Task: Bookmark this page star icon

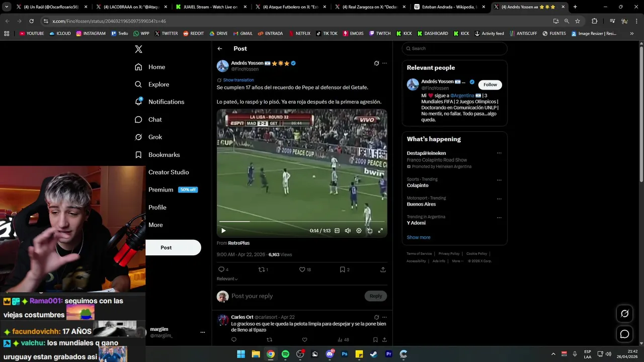Action: (x=578, y=21)
